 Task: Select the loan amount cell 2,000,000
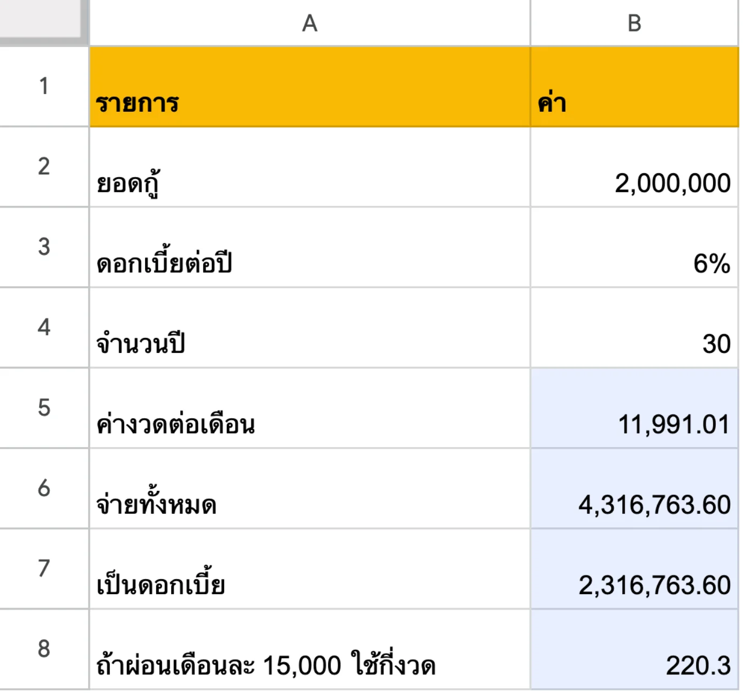tap(635, 167)
